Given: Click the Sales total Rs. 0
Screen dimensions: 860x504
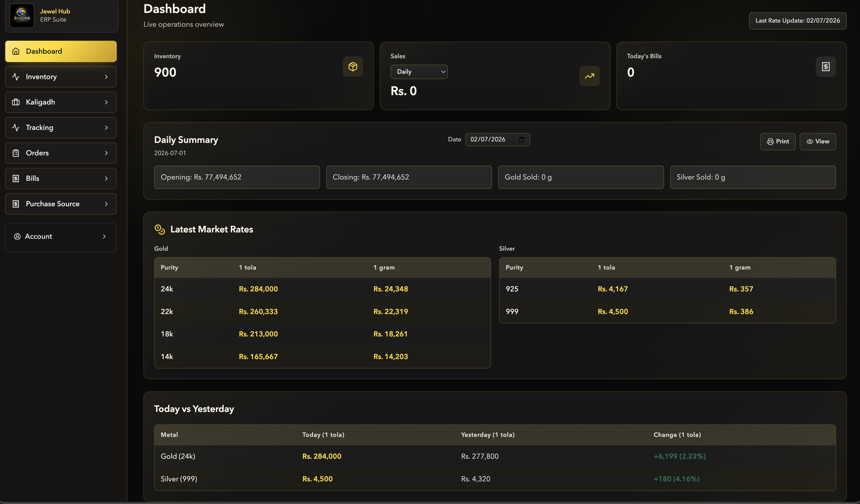Looking at the screenshot, I should (403, 91).
